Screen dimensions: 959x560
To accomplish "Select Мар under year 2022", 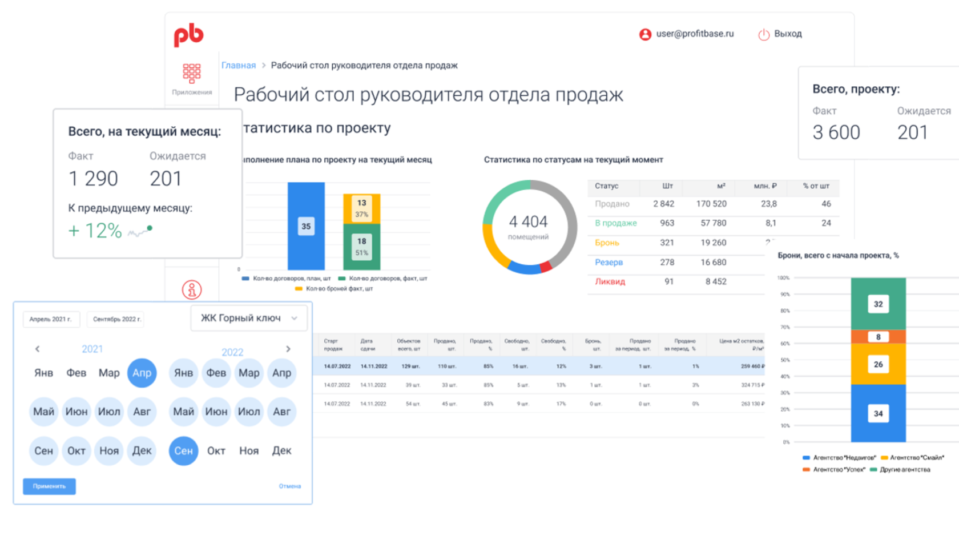I will [249, 373].
